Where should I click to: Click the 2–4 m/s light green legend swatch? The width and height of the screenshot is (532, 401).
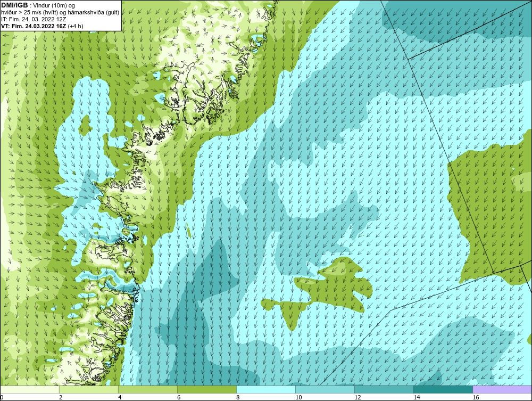(89, 389)
